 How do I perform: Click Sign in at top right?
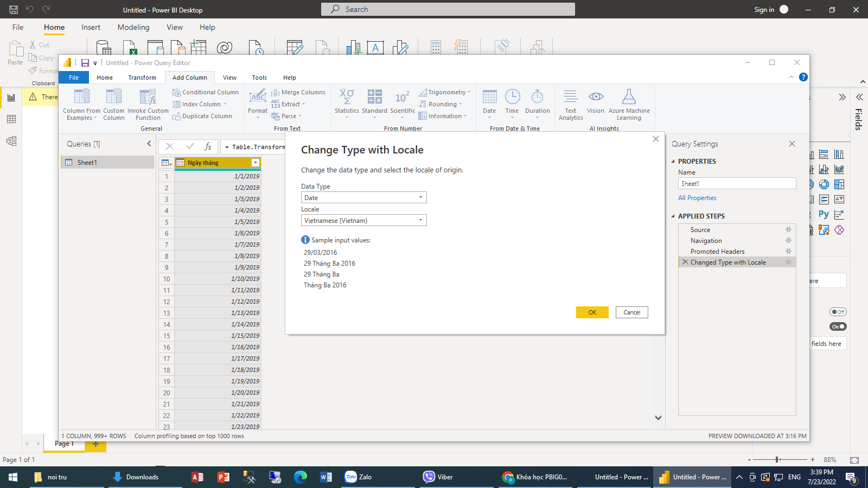[764, 10]
